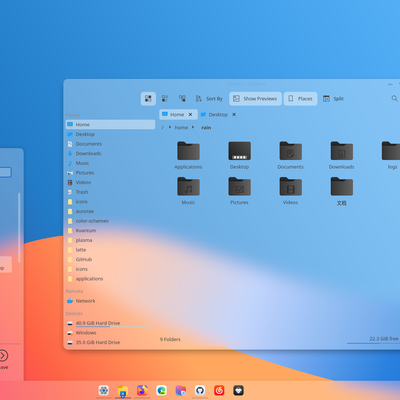Close the Home tab
Viewport: 400px width, 400px height.
[x=190, y=114]
